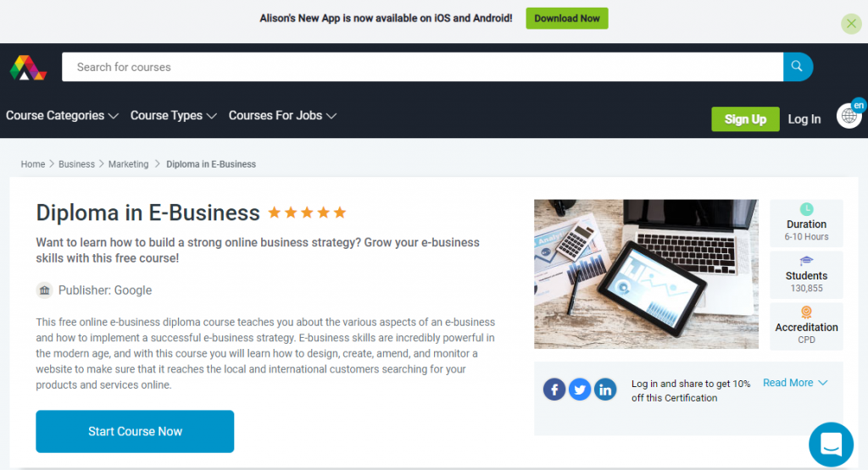This screenshot has height=470, width=868.
Task: Open the live chat bubble
Action: 831,444
